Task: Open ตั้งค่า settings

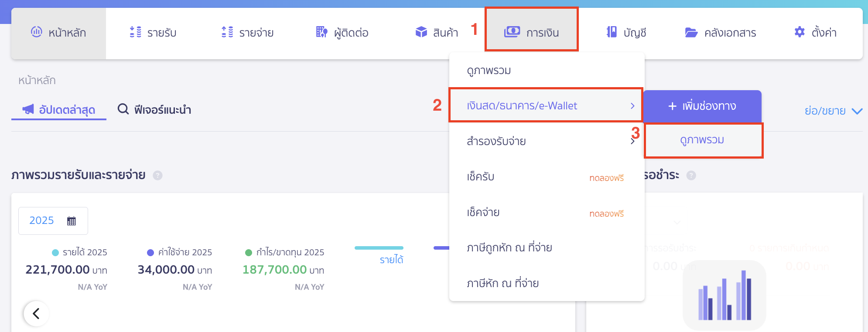Action: point(815,33)
